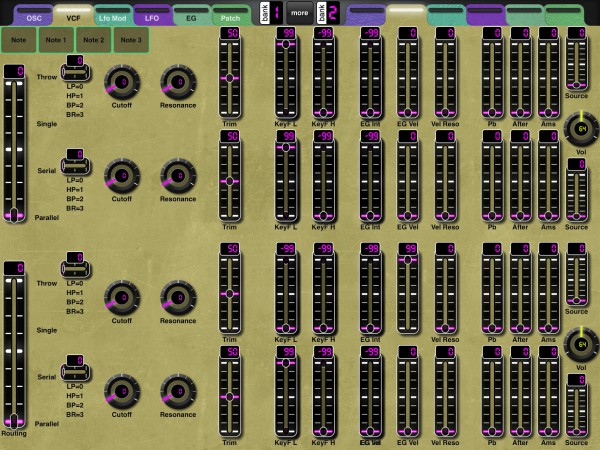Screen dimensions: 600x450
Task: Click the Pb slider handle in the bottom row
Action: click(x=492, y=431)
